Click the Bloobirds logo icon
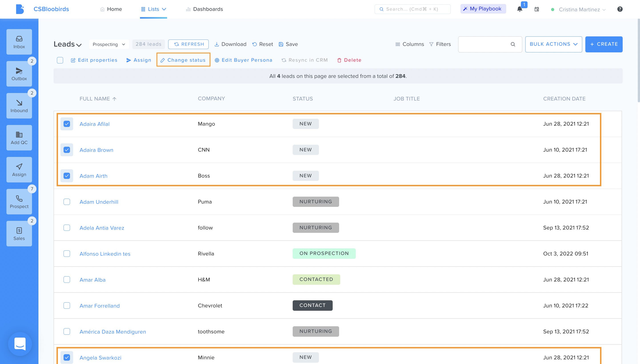 point(20,9)
